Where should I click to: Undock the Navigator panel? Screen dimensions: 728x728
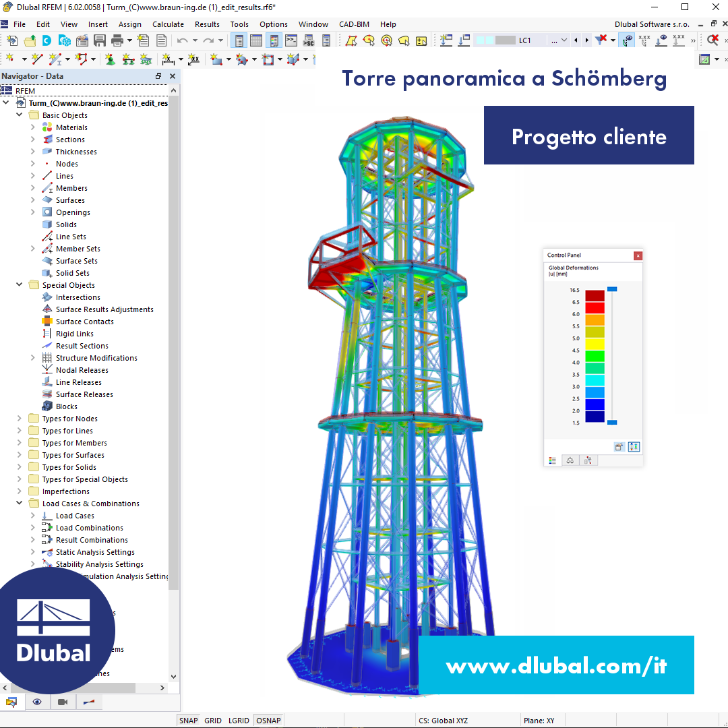(158, 75)
